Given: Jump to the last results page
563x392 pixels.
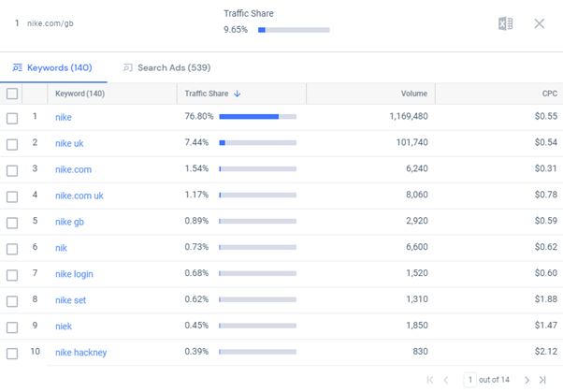Looking at the screenshot, I should [542, 380].
